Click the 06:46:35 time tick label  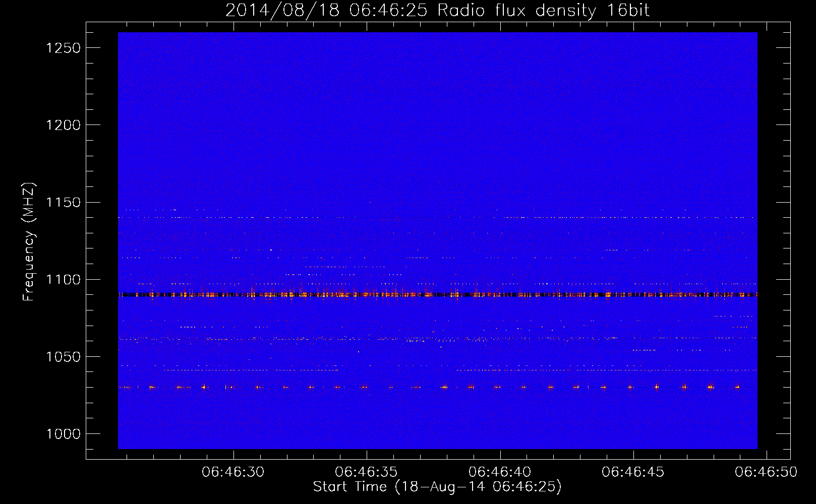(367, 472)
